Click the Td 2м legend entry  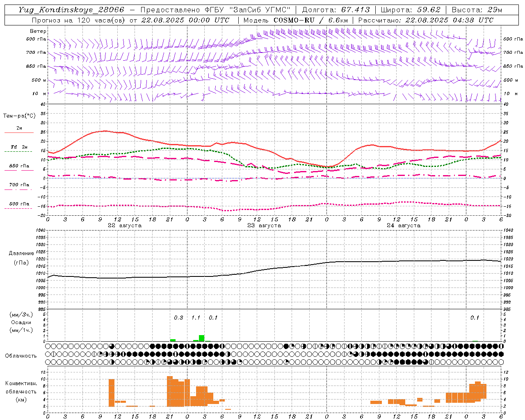(19, 147)
